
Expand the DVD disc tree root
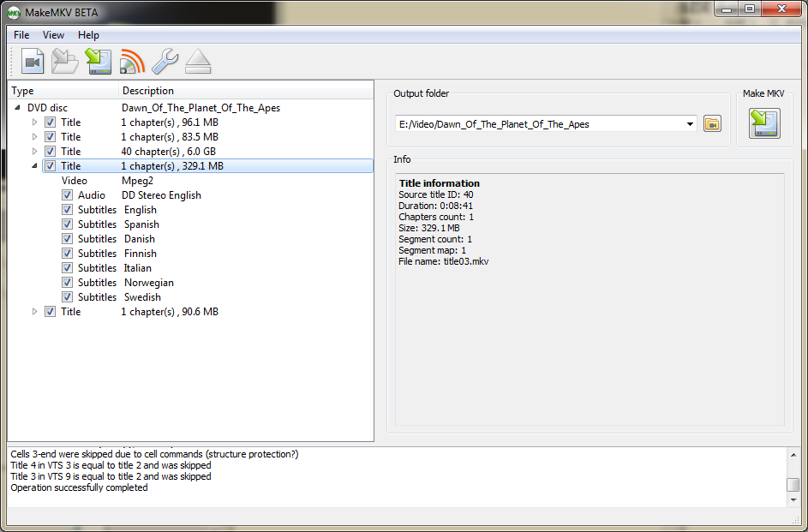tap(17, 108)
